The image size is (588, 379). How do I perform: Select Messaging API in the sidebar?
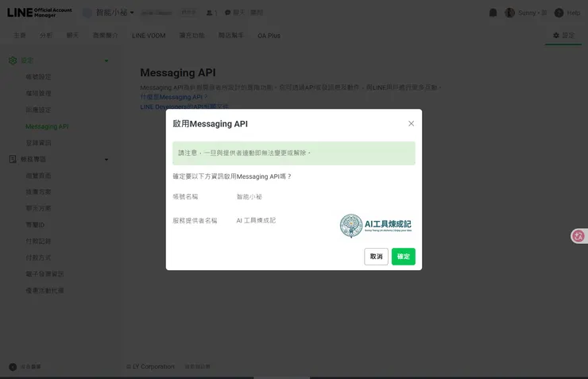[x=47, y=126]
